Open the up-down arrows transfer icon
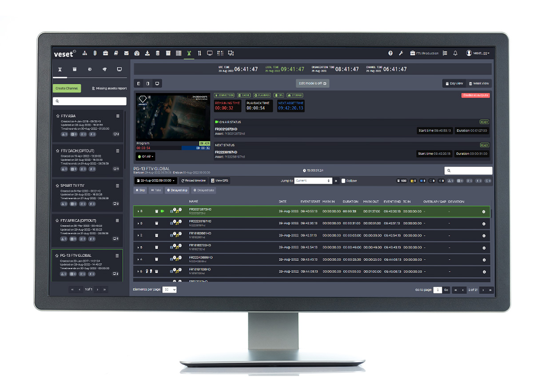 pyautogui.click(x=199, y=53)
